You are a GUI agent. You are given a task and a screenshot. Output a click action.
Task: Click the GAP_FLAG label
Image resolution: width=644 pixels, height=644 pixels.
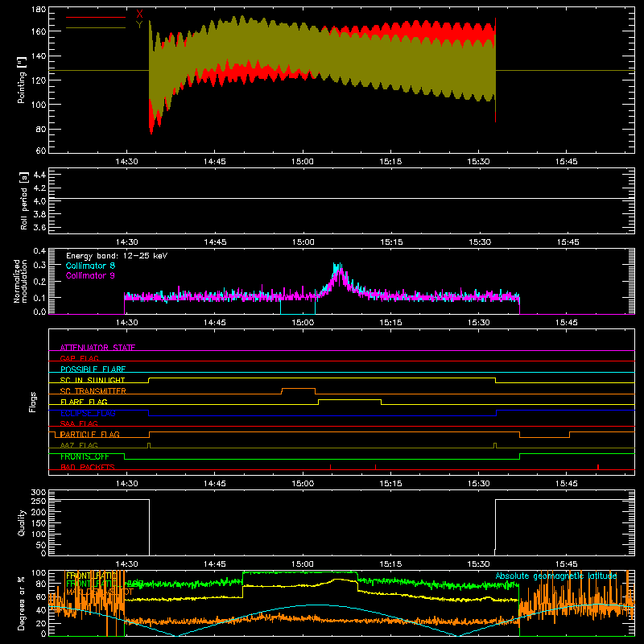coord(79,358)
